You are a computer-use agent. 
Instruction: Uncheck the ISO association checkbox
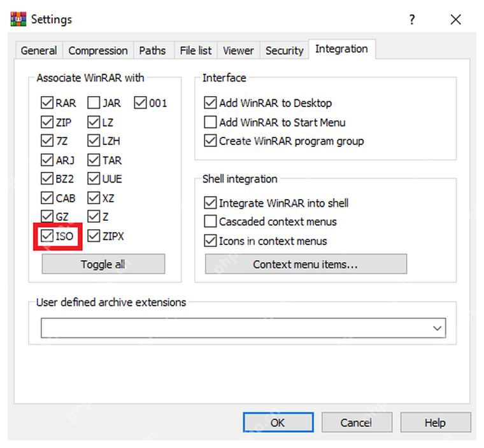47,235
